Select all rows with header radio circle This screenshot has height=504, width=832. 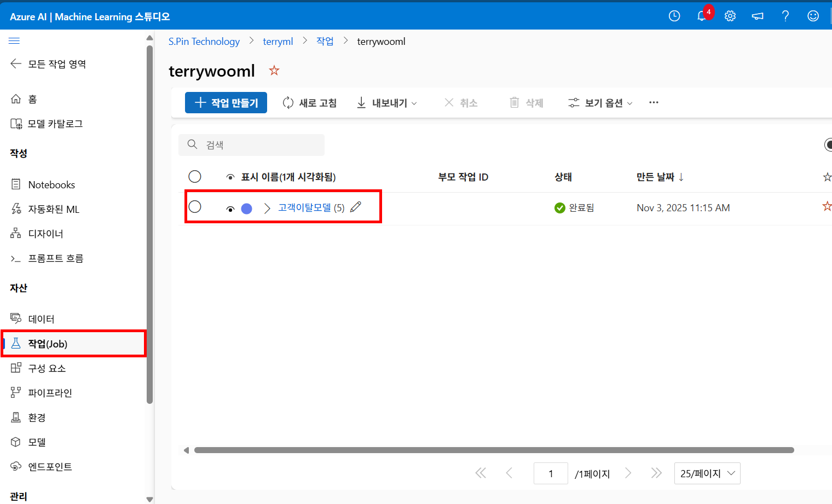195,176
